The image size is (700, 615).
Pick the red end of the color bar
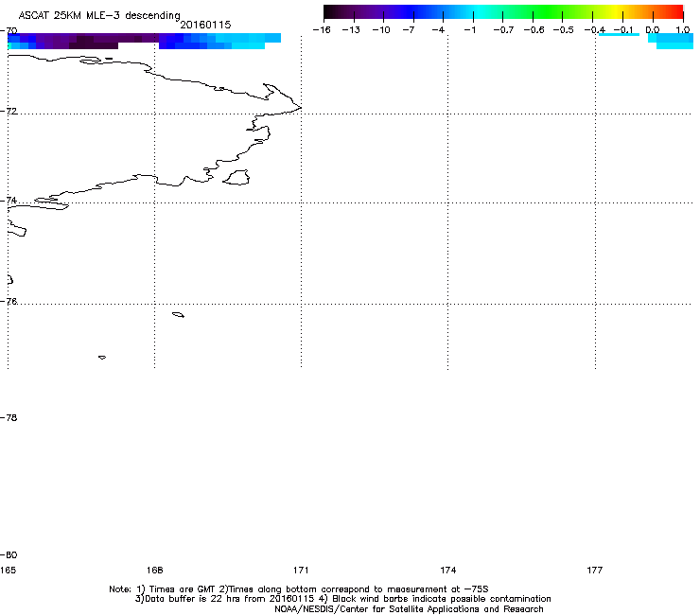click(676, 12)
